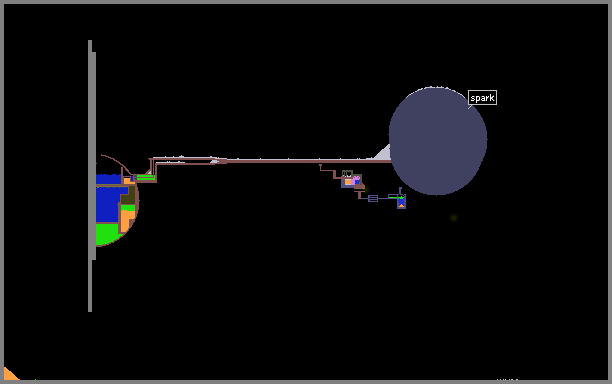The height and width of the screenshot is (384, 612).
Task: Click the orange square in the small machine
Action: [348, 182]
